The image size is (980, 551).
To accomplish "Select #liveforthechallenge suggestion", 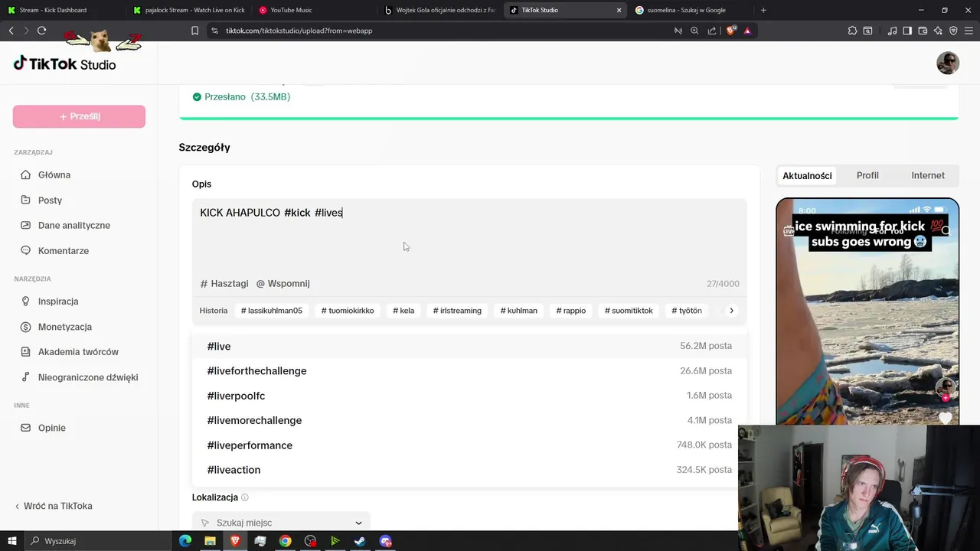I will [x=469, y=370].
